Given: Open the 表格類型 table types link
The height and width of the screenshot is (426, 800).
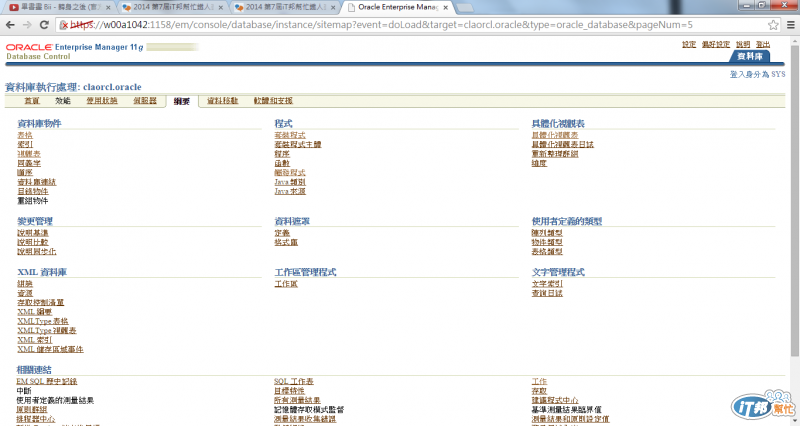Looking at the screenshot, I should [547, 252].
